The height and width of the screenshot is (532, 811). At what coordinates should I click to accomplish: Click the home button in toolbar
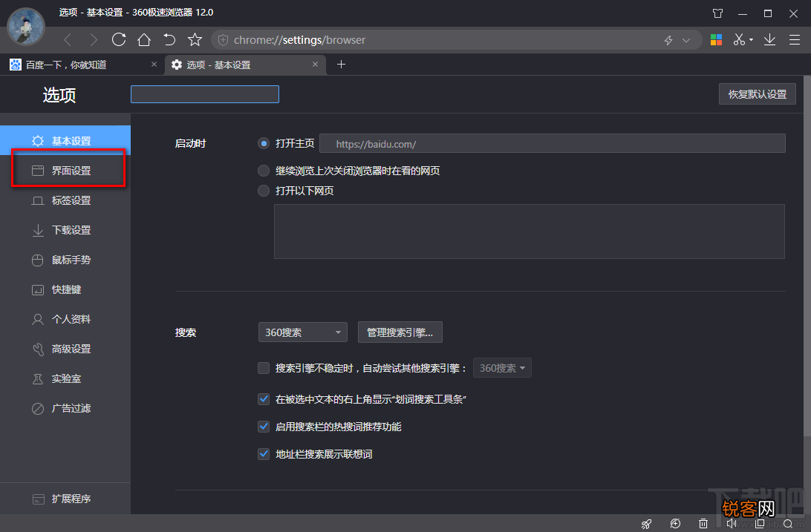pos(144,40)
